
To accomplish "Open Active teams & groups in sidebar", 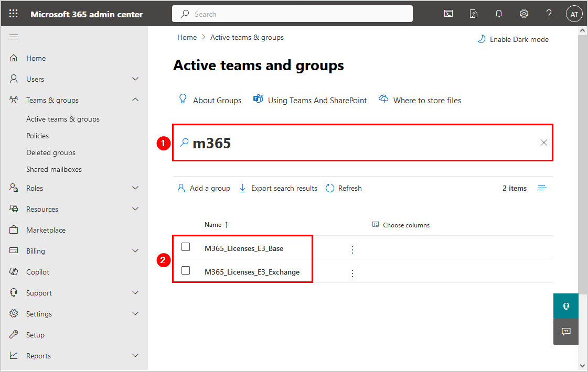I will click(x=63, y=119).
